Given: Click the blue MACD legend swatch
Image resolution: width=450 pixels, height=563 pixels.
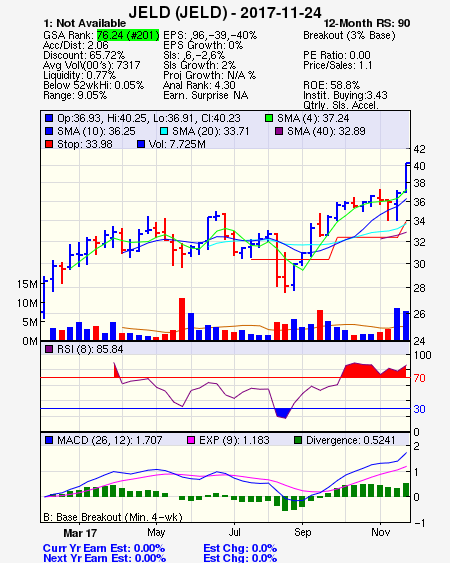Looking at the screenshot, I should click(49, 440).
